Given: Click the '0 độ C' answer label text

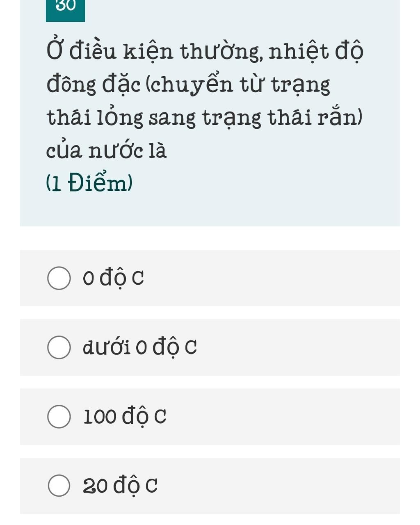Looking at the screenshot, I should (113, 278).
